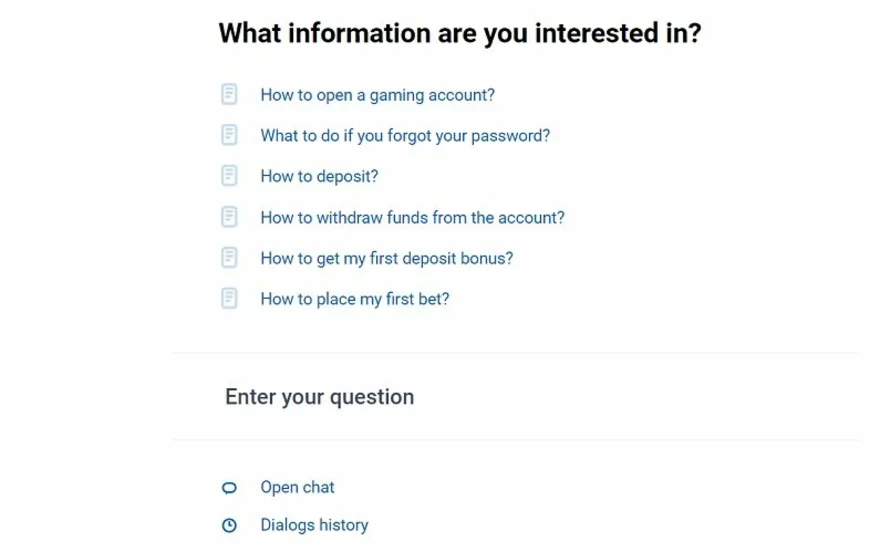Open the 'How to place my first bet?' link

(354, 298)
